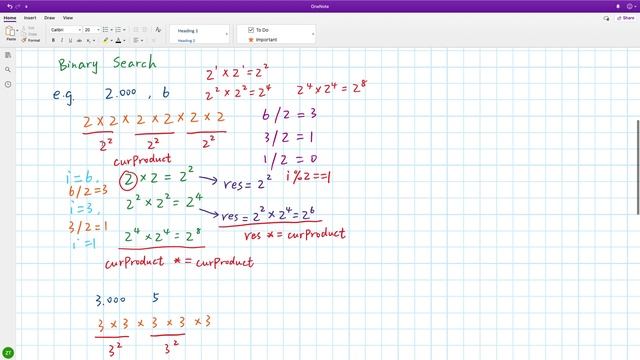Screen dimensions: 640x360
Task: Switch to the Draw tab
Action: (x=49, y=18)
